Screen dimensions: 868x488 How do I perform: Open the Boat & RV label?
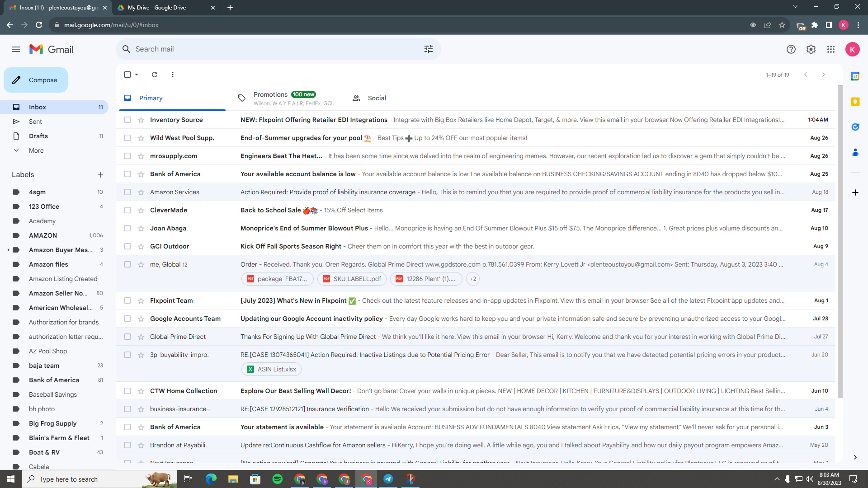pyautogui.click(x=44, y=452)
